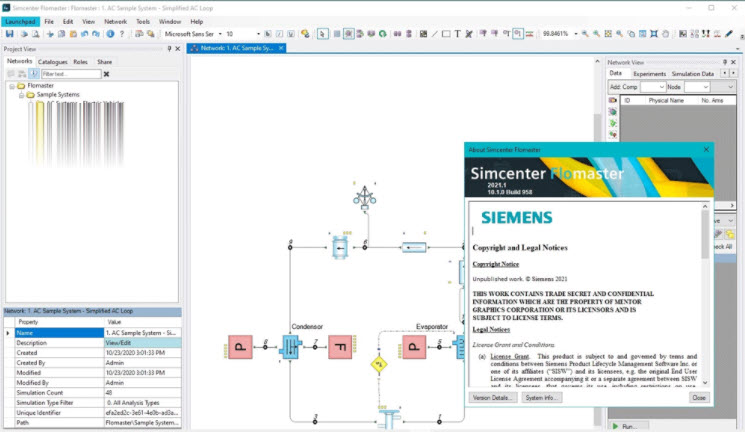
Task: Toggle italic text formatting
Action: tap(279, 34)
